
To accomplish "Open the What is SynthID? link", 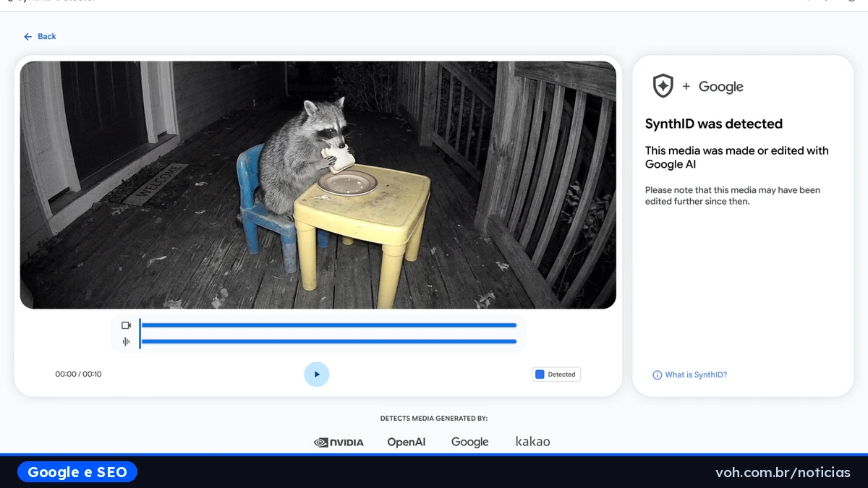I will click(696, 375).
